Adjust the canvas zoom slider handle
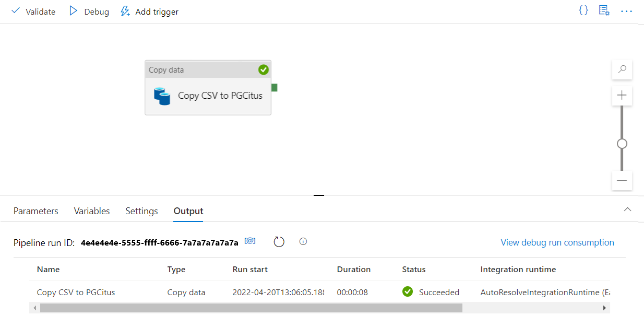 (622, 143)
